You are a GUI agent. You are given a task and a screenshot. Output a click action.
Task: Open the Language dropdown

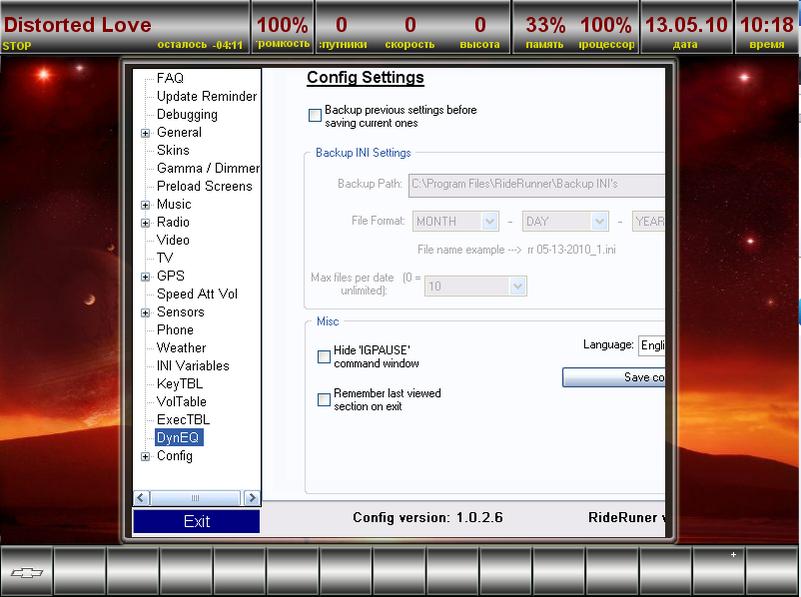(x=651, y=345)
